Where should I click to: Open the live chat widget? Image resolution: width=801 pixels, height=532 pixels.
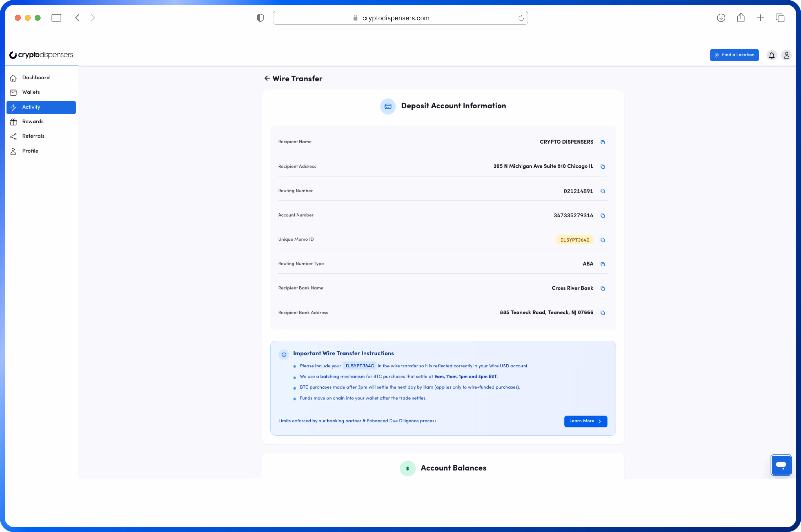[x=781, y=465]
